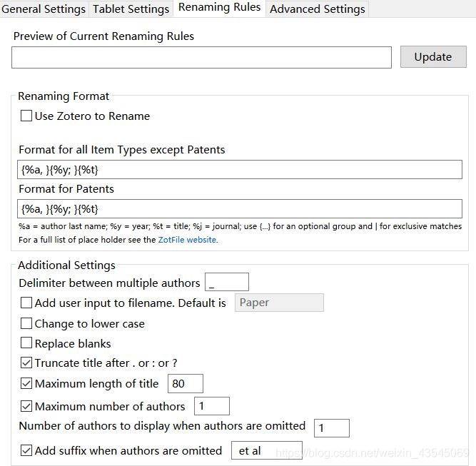
Task: Go to the Advanced Settings tab
Action: tap(318, 9)
